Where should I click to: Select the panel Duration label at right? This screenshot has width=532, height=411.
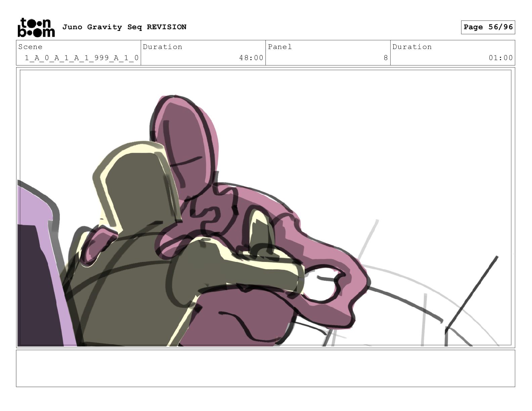click(412, 47)
